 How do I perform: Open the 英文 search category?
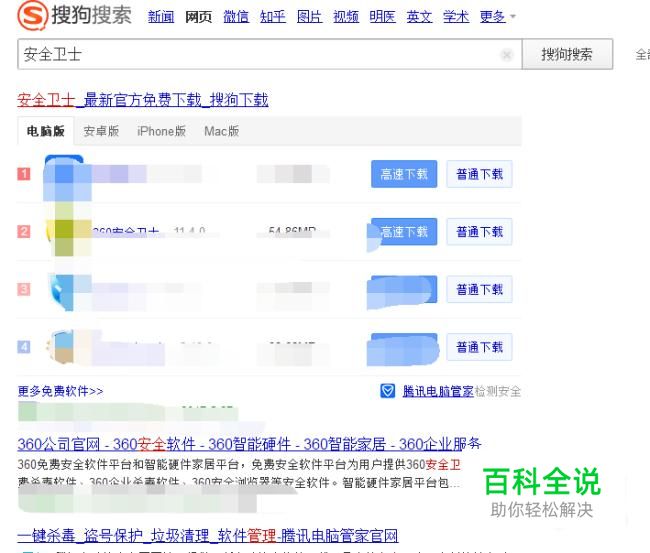pos(419,17)
